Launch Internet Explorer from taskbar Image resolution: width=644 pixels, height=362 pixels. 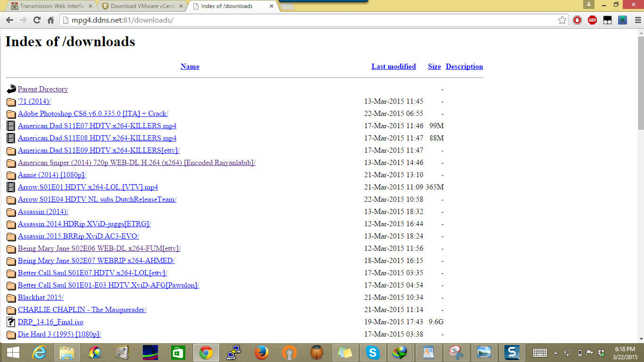coord(39,353)
